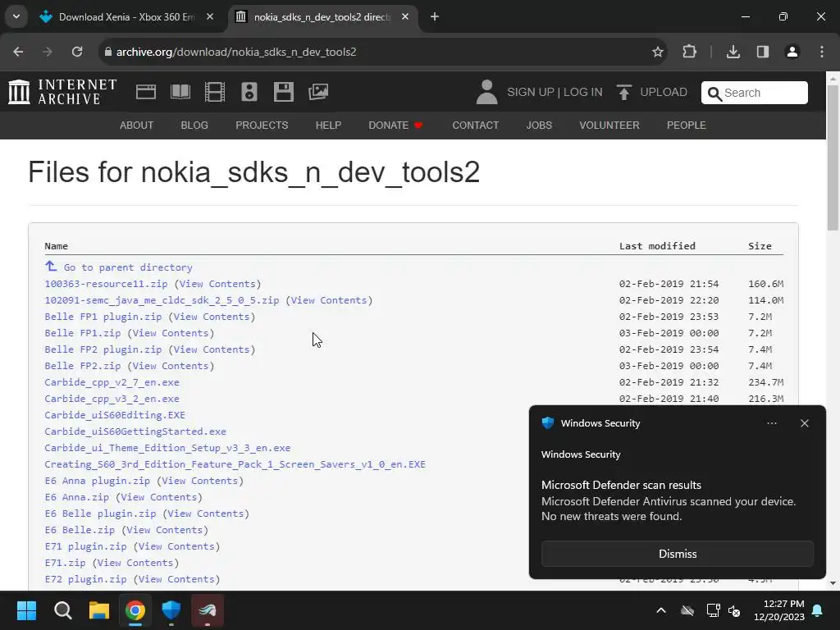
Task: Download Carbide_cpp_v2_7_en.exe
Action: 112,382
